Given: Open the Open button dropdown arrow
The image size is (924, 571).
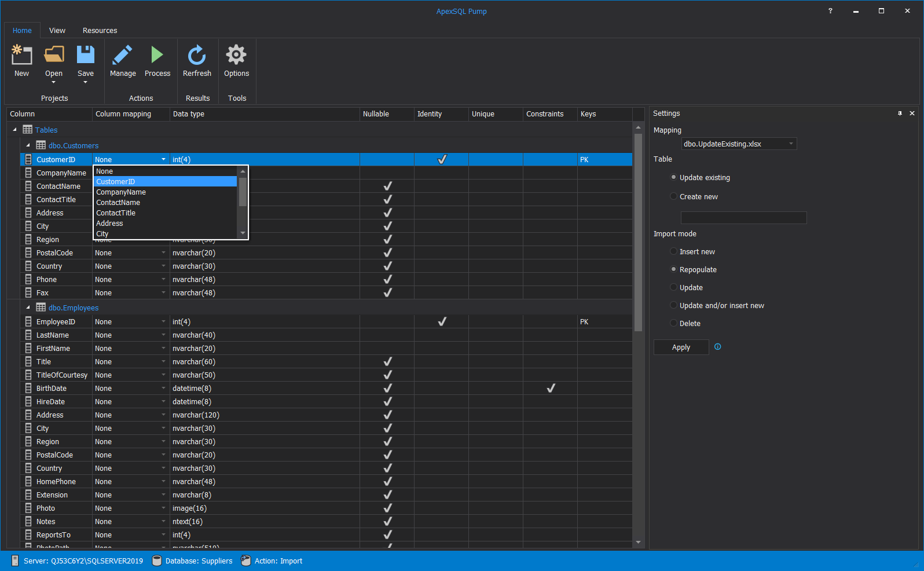Looking at the screenshot, I should pyautogui.click(x=54, y=82).
